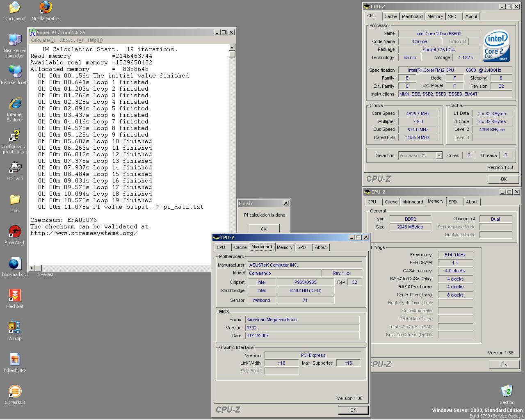Click the Voltage 1.152 v field
This screenshot has width=525, height=420.
point(466,57)
